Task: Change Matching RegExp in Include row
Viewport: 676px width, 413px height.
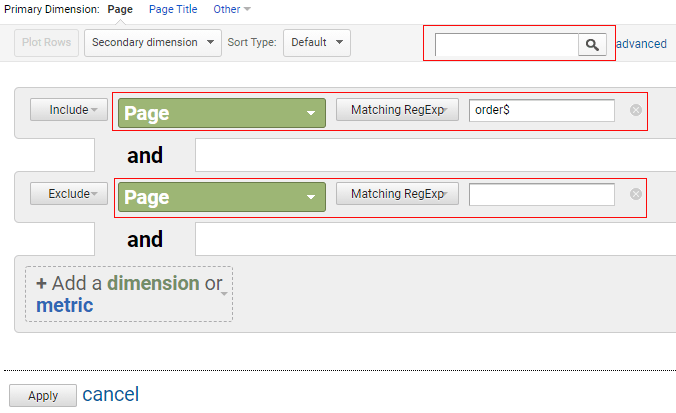Action: tap(397, 110)
